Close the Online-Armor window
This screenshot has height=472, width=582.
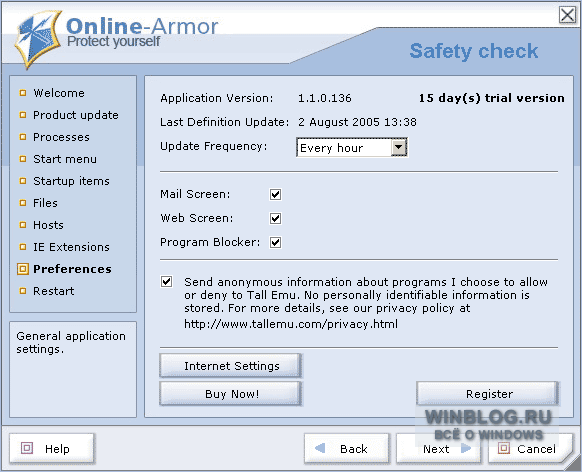coord(568,15)
